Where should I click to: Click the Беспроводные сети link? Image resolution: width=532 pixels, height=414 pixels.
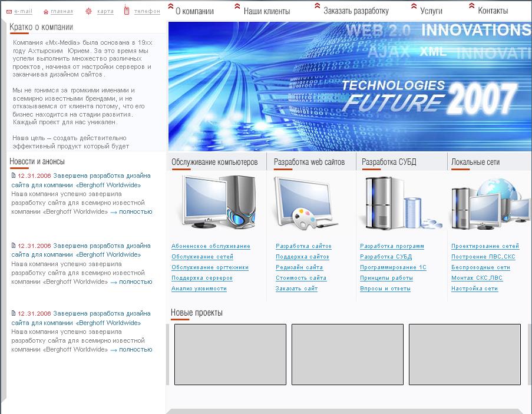pos(480,267)
